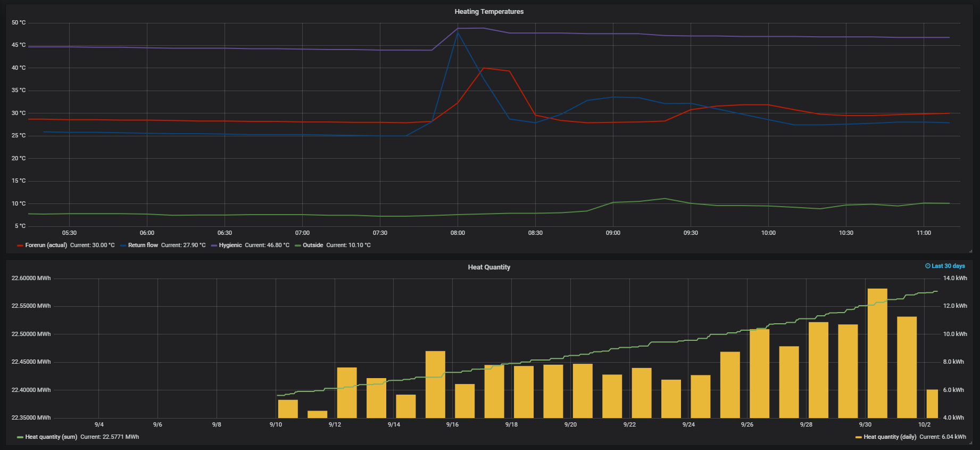Toggle the Heat quantity (sum) legend series
Image resolution: width=980 pixels, height=450 pixels.
pos(51,437)
